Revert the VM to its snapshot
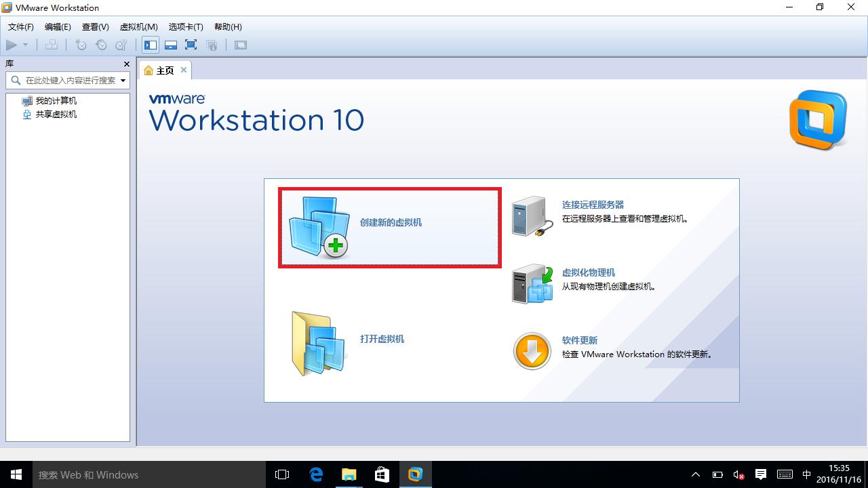 point(102,45)
